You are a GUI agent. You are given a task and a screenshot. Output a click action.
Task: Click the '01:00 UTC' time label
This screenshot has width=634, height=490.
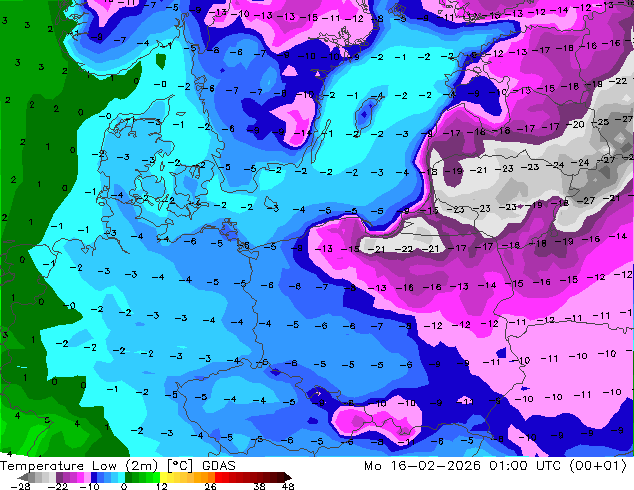click(525, 466)
